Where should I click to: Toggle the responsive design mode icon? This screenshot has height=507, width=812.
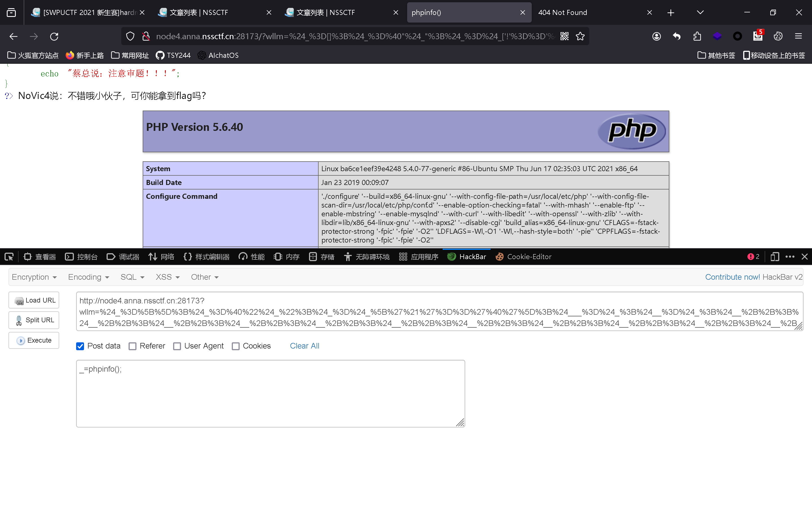(x=775, y=257)
